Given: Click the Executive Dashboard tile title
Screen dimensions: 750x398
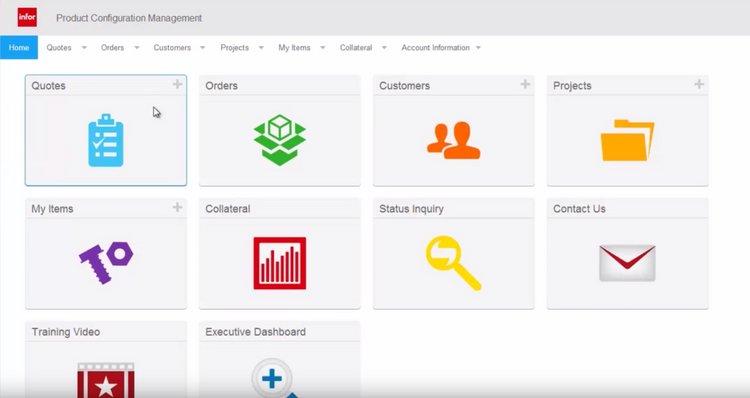Looking at the screenshot, I should tap(255, 332).
